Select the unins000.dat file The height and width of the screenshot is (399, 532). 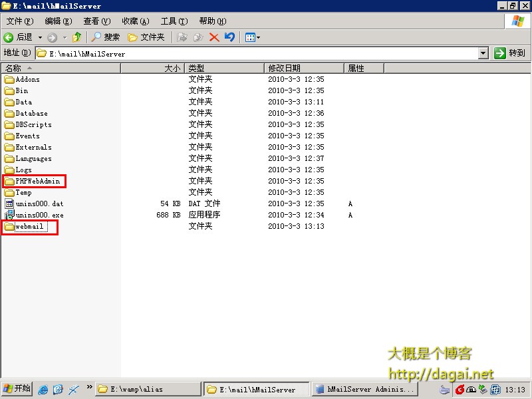point(39,204)
